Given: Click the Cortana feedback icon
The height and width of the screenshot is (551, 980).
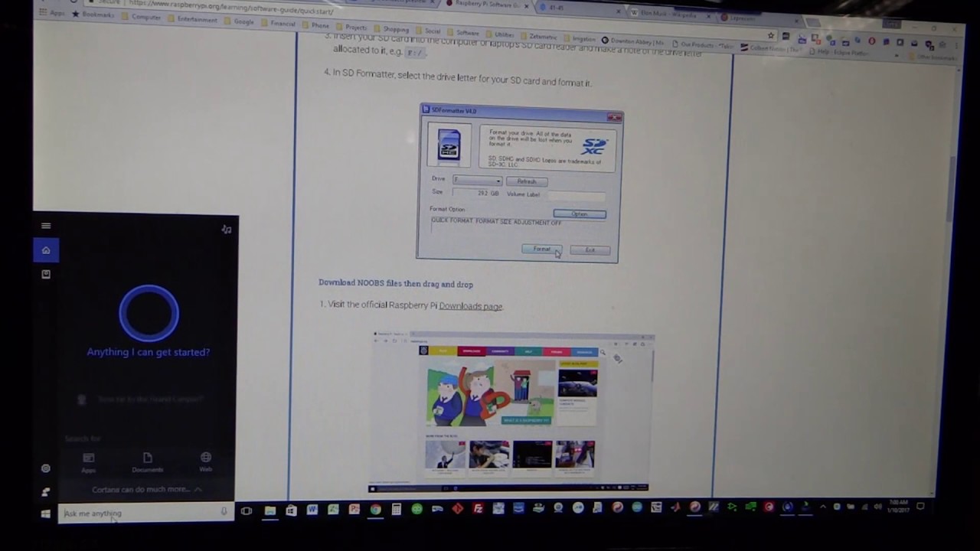Looking at the screenshot, I should tap(46, 491).
